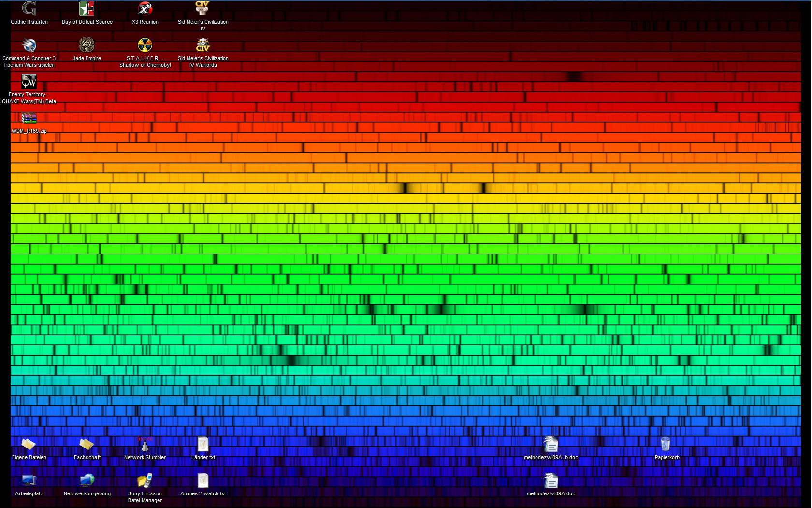Select the Animes 2 watch.txt file
Image resolution: width=812 pixels, height=508 pixels.
click(x=203, y=481)
